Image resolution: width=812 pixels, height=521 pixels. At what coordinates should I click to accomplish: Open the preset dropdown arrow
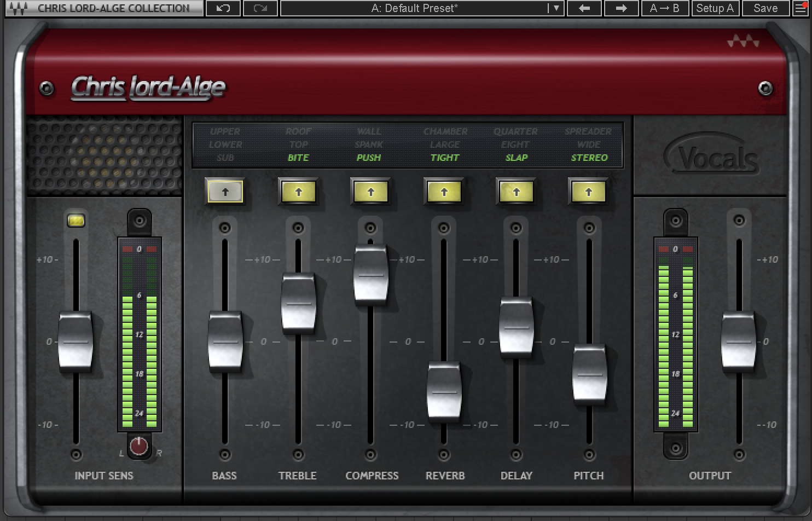[x=556, y=8]
